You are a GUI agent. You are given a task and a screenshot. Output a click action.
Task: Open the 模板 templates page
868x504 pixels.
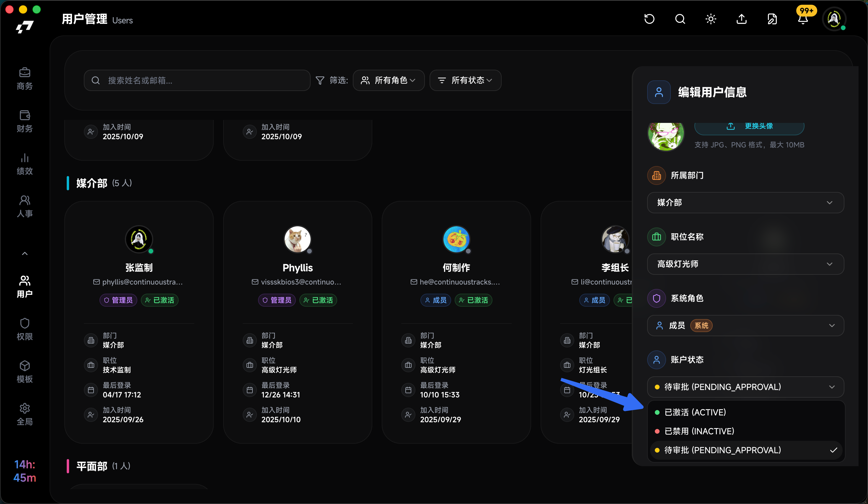pos(25,372)
